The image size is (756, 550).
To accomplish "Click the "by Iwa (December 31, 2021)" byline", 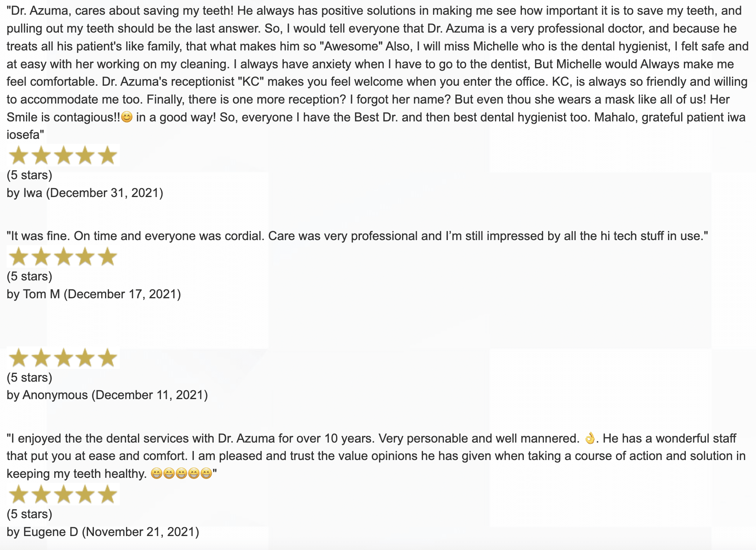I will (x=85, y=193).
